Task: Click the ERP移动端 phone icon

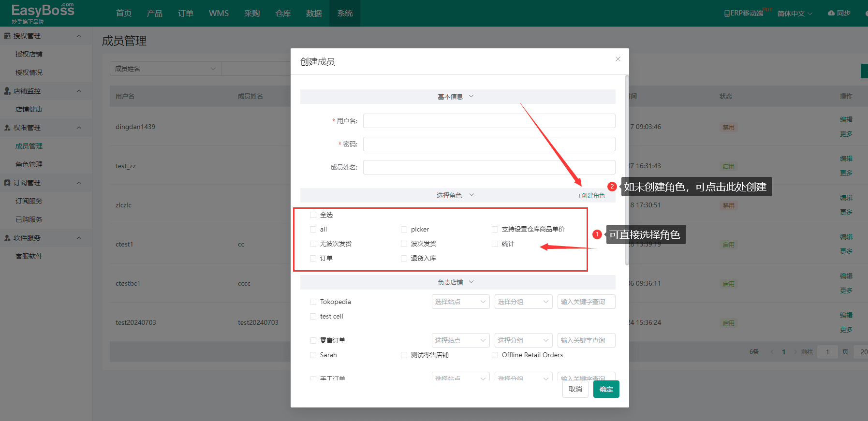Action: (x=727, y=14)
